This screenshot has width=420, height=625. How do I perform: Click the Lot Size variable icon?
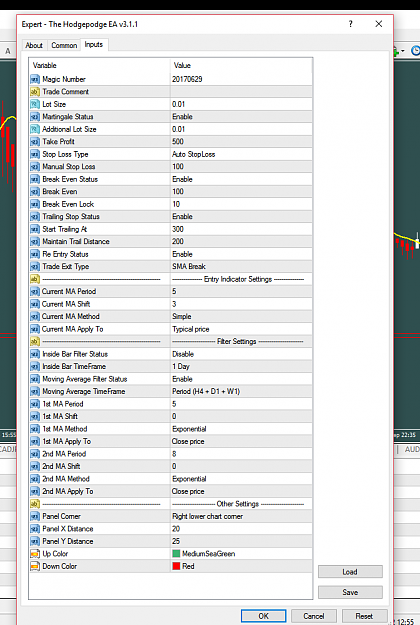[35, 104]
